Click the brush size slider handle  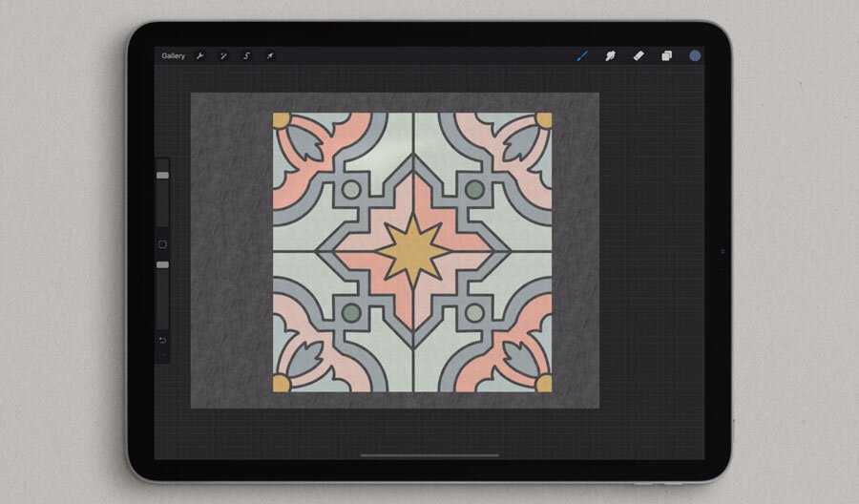point(162,176)
